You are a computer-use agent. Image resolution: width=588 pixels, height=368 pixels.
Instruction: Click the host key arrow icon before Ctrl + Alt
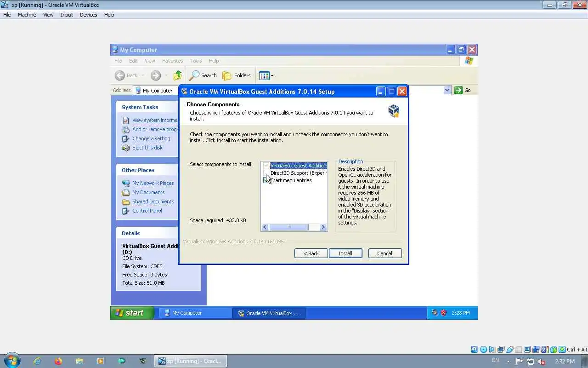562,350
